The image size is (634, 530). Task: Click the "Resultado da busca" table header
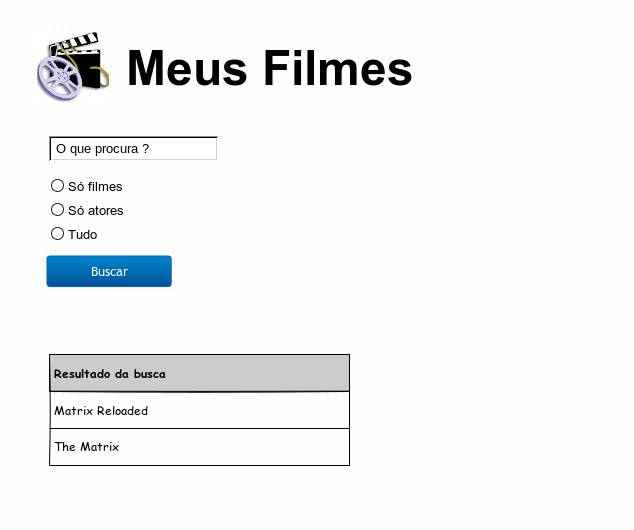199,373
